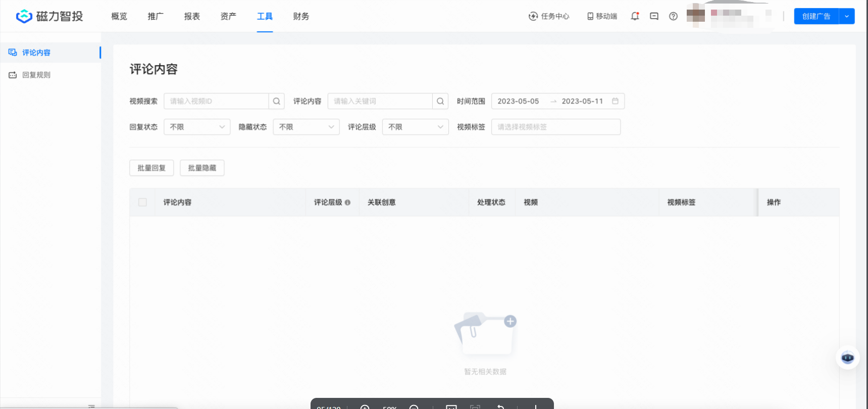Click the 评论内容 column header
Screen dimensions: 868x409
[x=177, y=202]
